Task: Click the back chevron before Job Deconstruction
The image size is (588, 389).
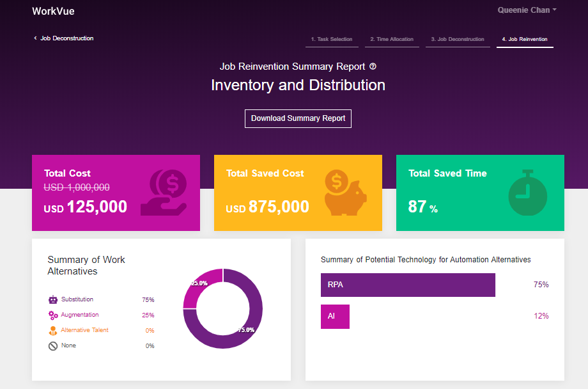Action: point(35,38)
